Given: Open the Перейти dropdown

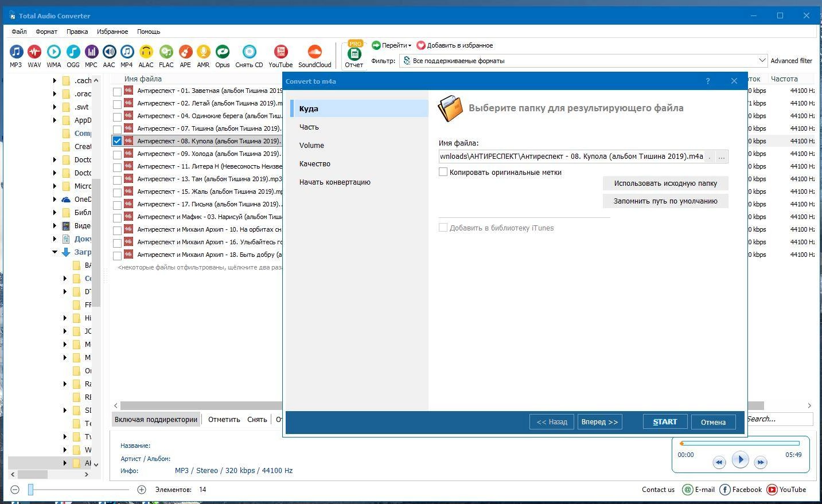Looking at the screenshot, I should (391, 45).
